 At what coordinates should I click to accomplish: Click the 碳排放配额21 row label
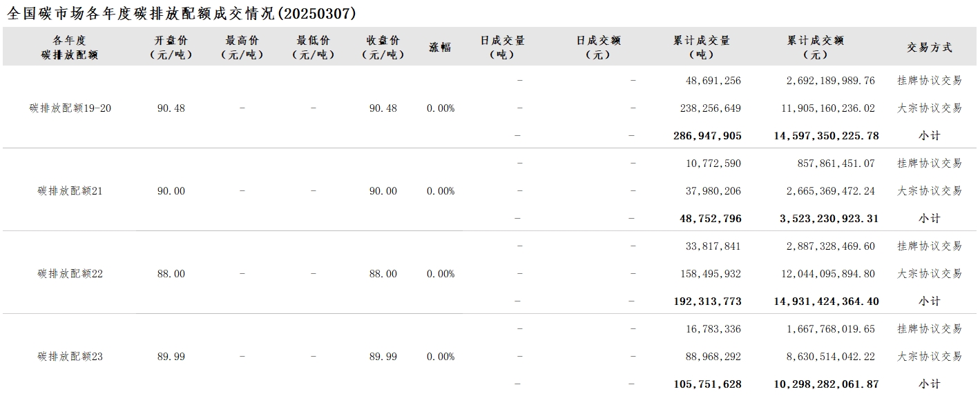[70, 191]
